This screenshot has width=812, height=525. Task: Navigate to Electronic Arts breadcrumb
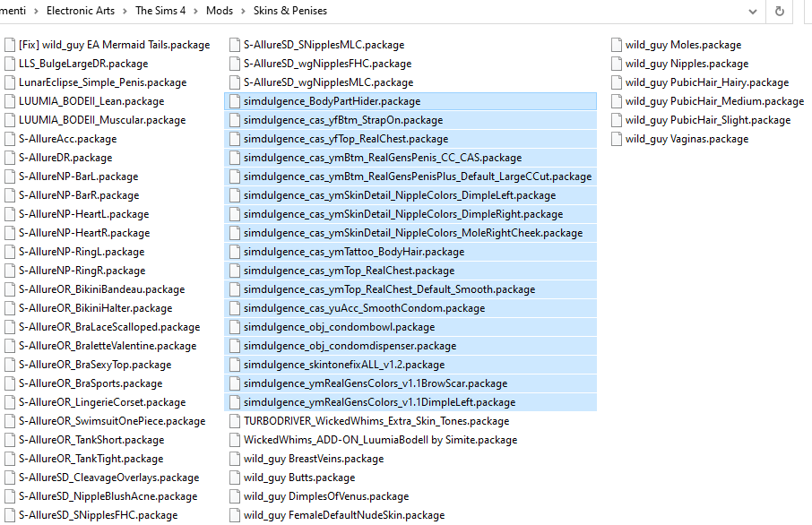81,11
